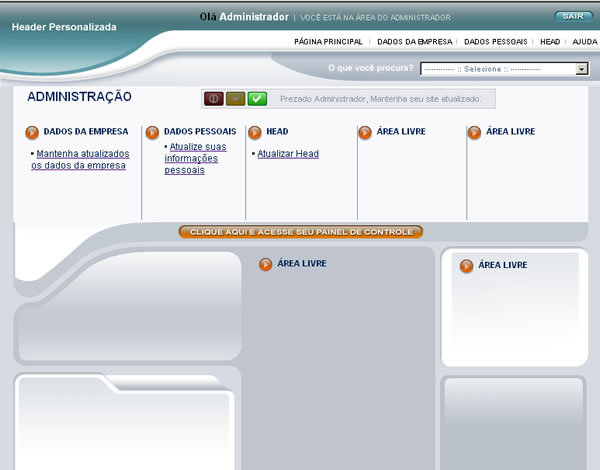The image size is (600, 470).
Task: Click 'Clique aqui e acesse seu painel de controle' button
Action: coord(301,232)
